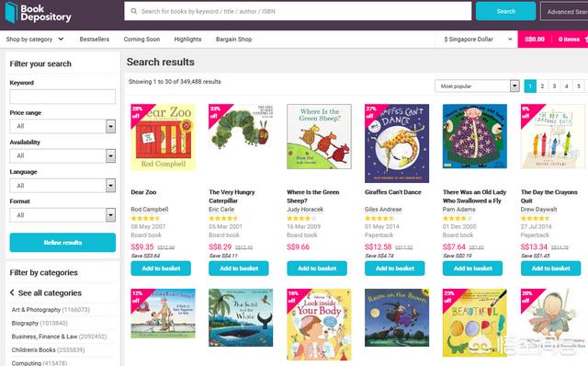Expand the Shop by category menu
588x366 pixels.
(35, 39)
